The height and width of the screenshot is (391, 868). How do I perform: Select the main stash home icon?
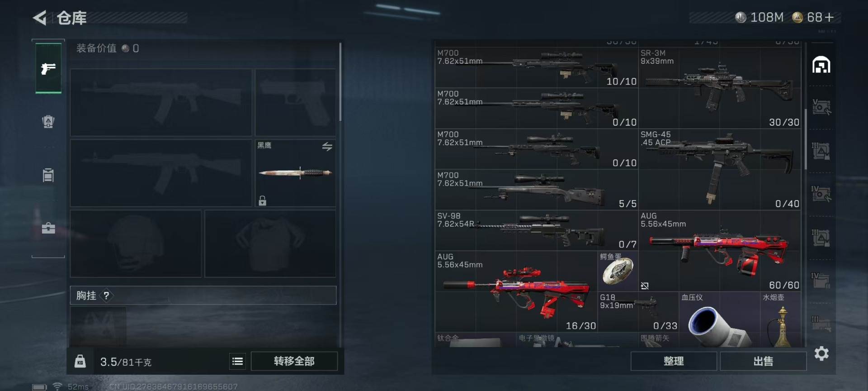tap(821, 65)
